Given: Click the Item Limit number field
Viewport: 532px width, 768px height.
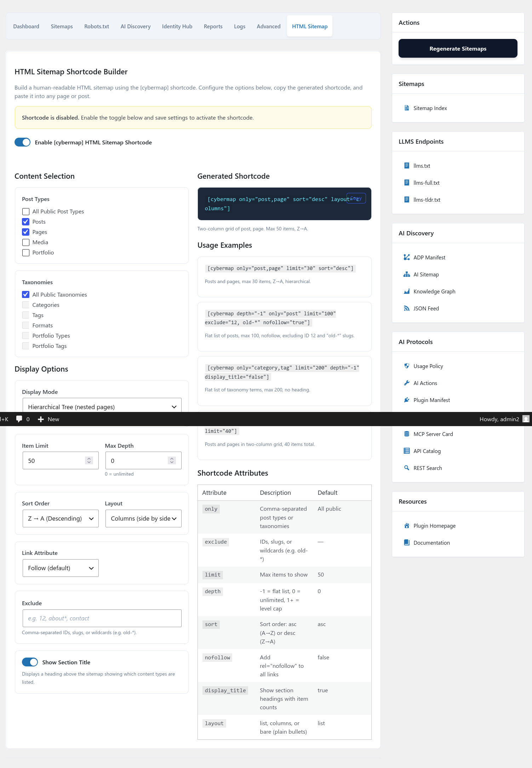Looking at the screenshot, I should pos(61,460).
